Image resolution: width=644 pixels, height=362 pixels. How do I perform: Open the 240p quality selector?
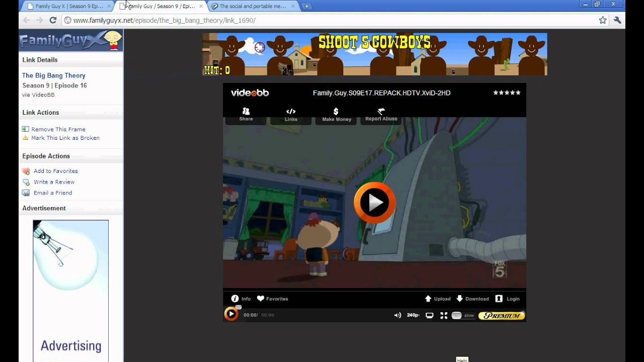pyautogui.click(x=413, y=315)
